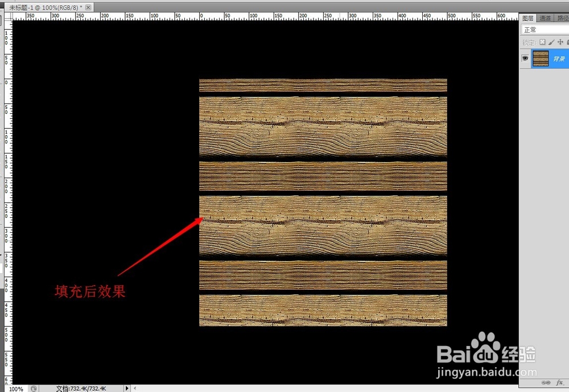Open the layer styles fx menu

[560, 383]
